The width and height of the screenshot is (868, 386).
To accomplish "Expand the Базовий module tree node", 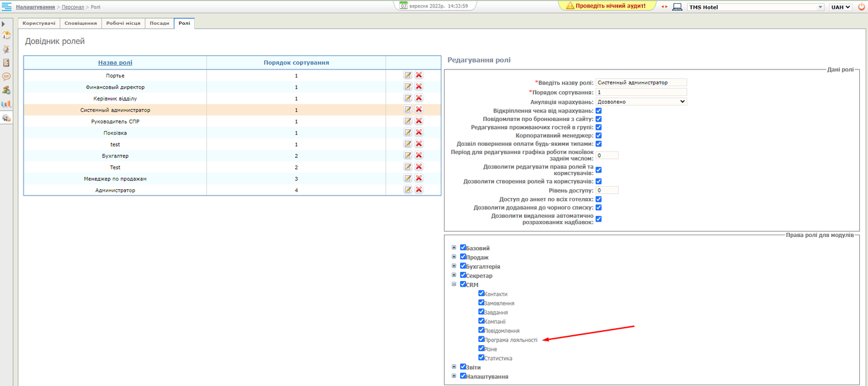I will (454, 248).
